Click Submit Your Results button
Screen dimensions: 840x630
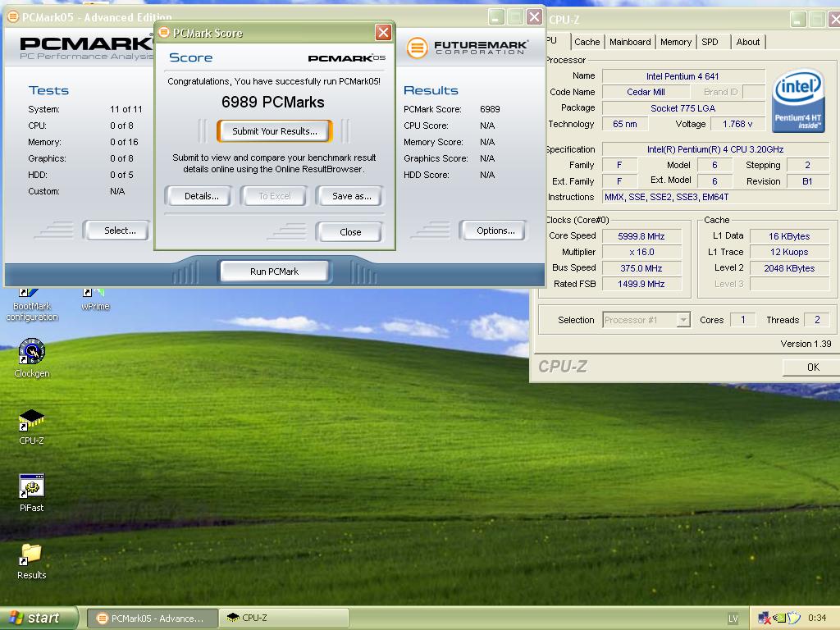tap(274, 131)
